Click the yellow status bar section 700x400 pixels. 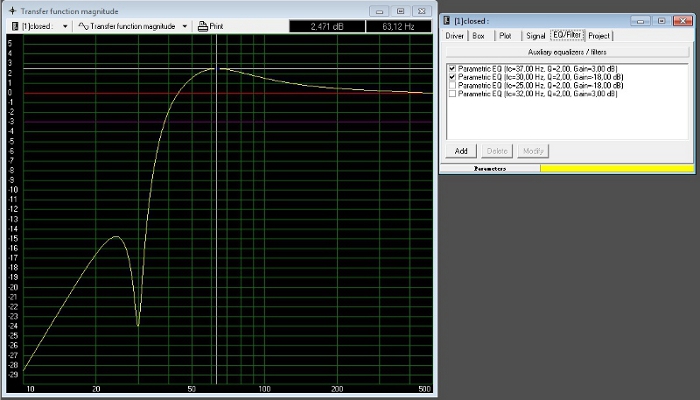[615, 168]
